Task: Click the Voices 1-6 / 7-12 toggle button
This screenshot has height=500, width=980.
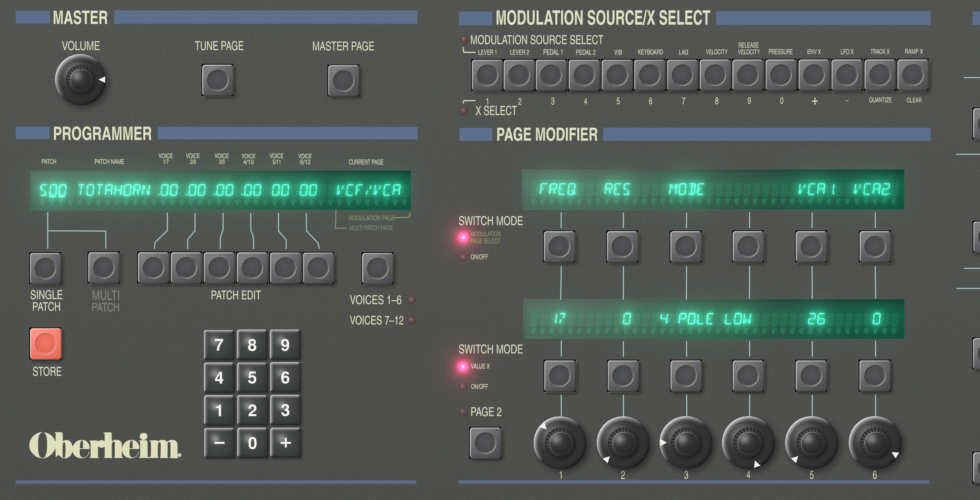Action: pyautogui.click(x=378, y=269)
